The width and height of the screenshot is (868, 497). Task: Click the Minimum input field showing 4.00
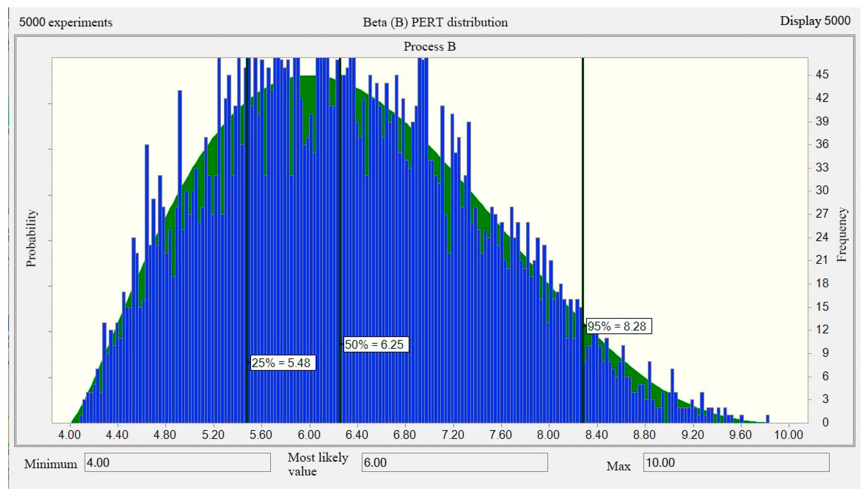177,463
